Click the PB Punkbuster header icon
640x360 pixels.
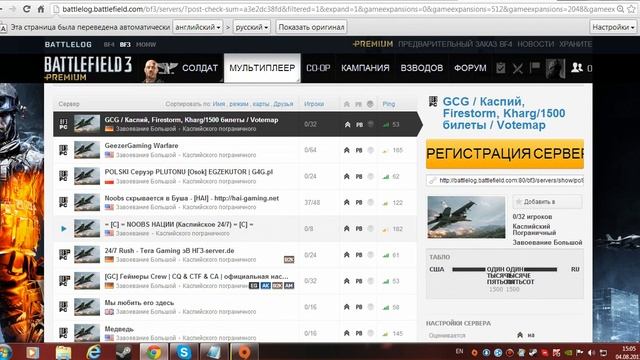(x=358, y=104)
